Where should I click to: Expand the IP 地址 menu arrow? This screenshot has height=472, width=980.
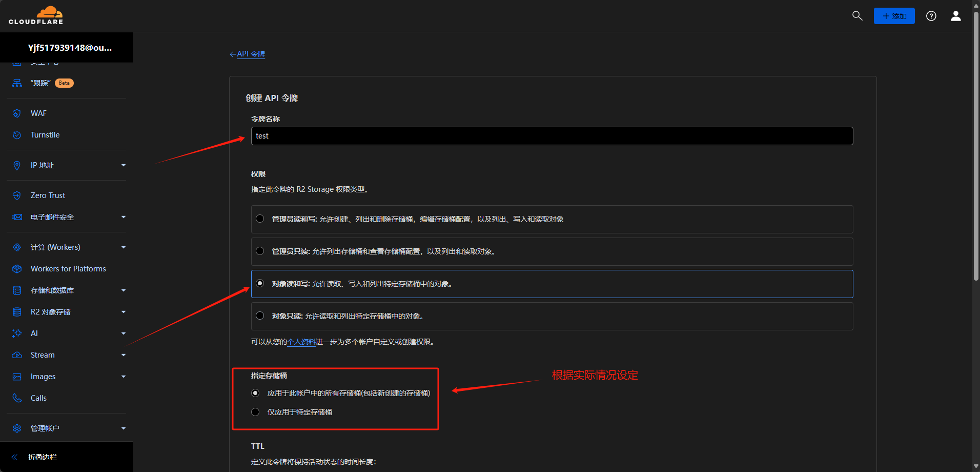click(x=124, y=165)
